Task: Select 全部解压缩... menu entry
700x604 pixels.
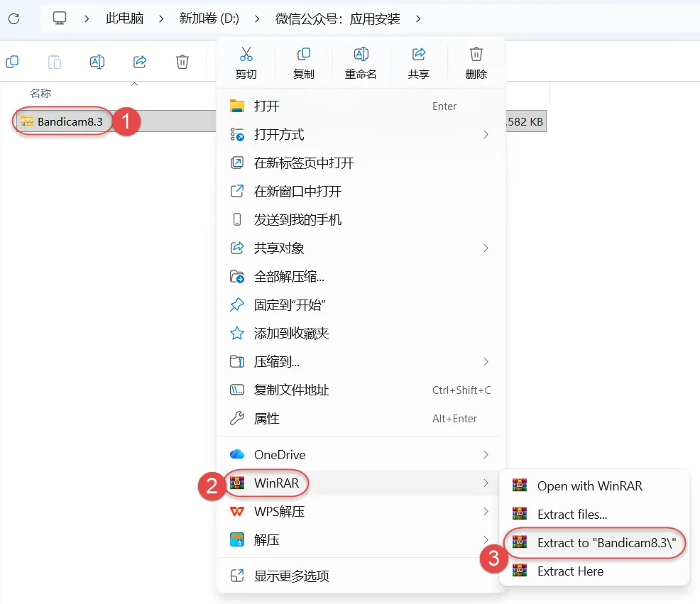Action: [361, 276]
